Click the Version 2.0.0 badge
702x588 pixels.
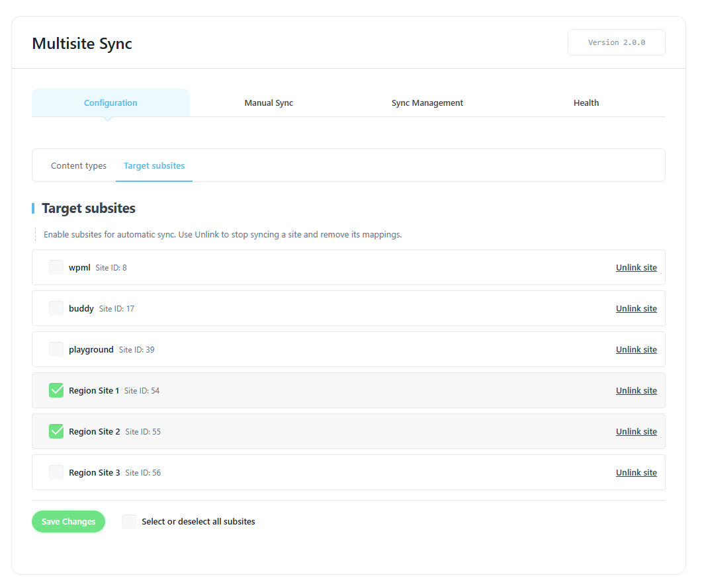(617, 42)
